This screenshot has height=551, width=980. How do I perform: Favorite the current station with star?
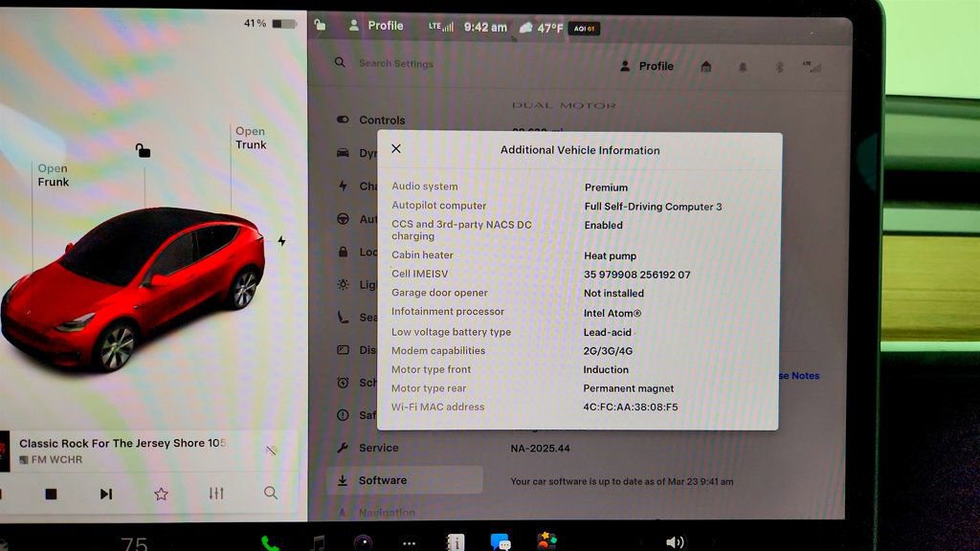pyautogui.click(x=161, y=495)
